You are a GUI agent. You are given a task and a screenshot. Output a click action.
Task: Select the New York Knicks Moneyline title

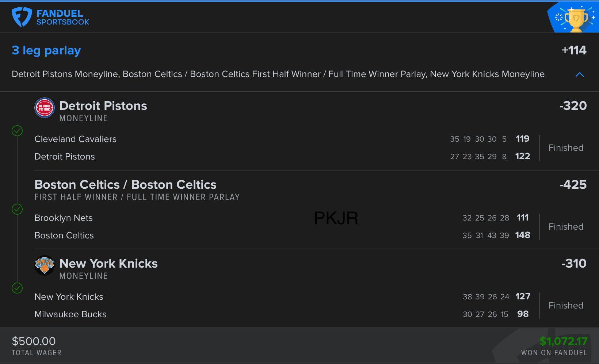click(108, 264)
